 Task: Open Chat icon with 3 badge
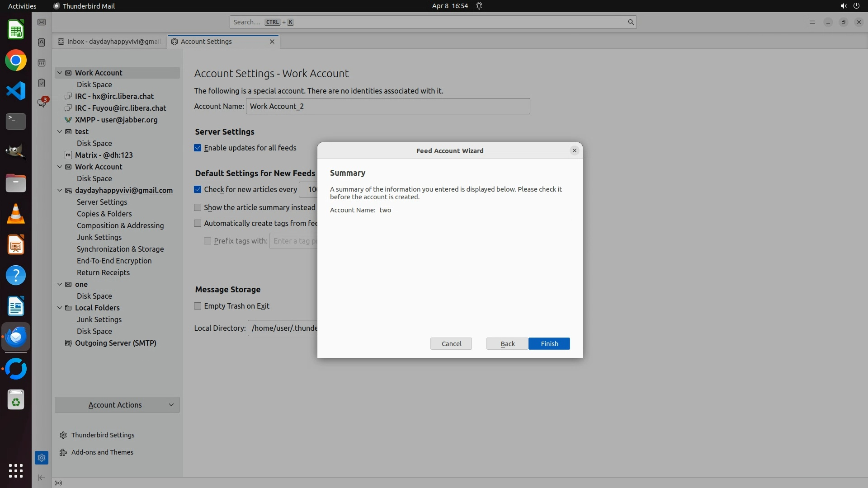point(42,103)
